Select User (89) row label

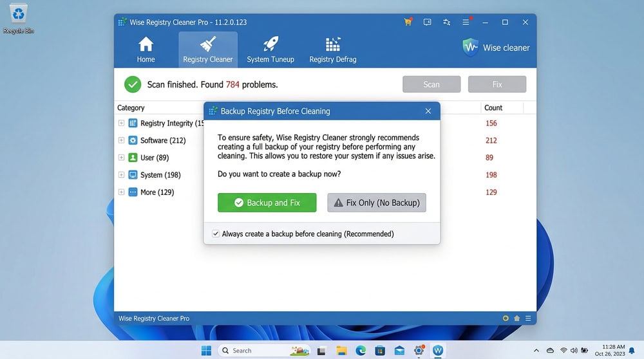coord(155,158)
